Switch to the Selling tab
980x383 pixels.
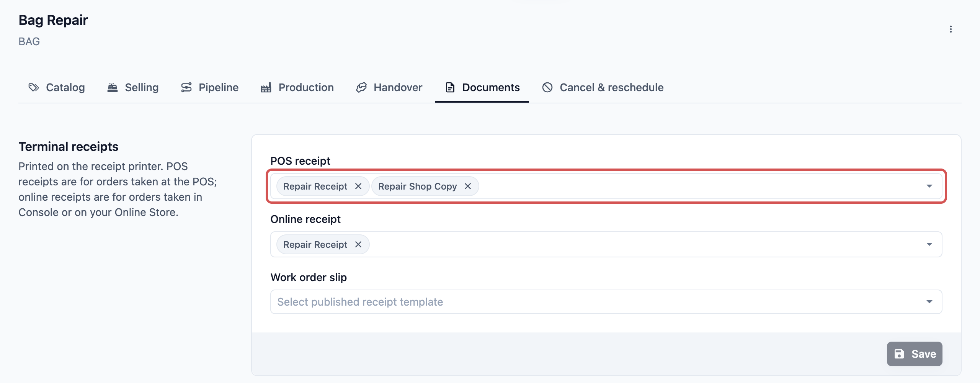coord(133,87)
